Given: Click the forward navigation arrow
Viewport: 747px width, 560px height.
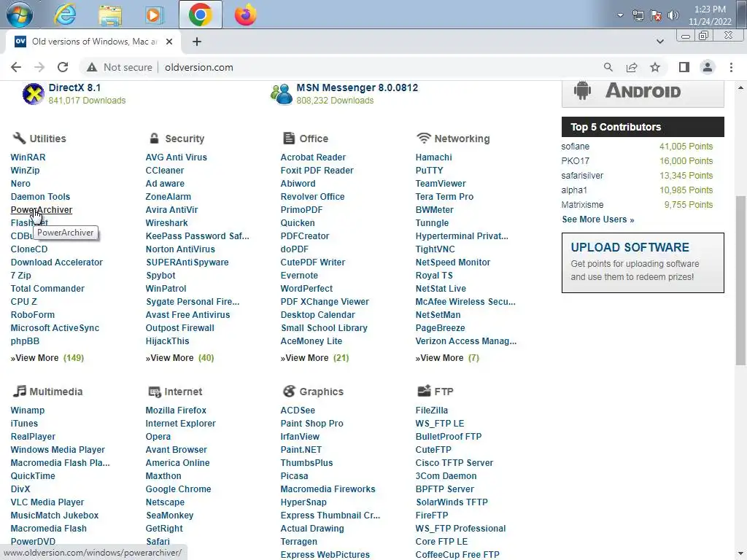Looking at the screenshot, I should [x=39, y=67].
